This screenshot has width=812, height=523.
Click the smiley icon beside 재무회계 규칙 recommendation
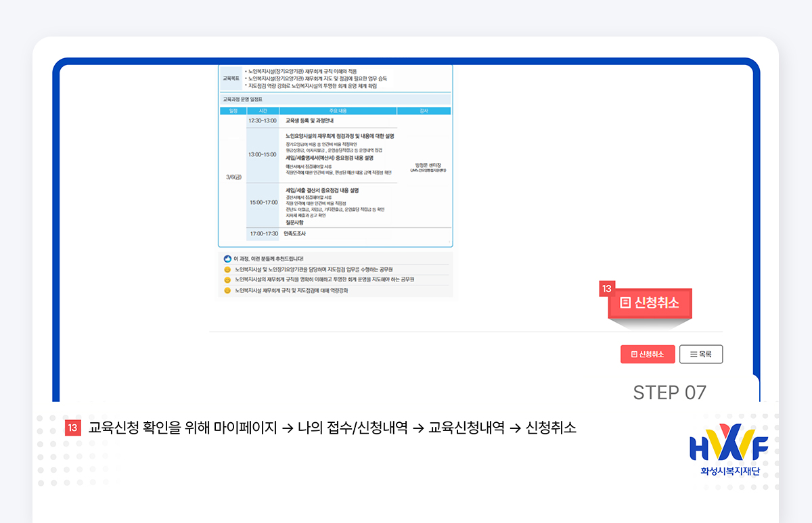(227, 279)
